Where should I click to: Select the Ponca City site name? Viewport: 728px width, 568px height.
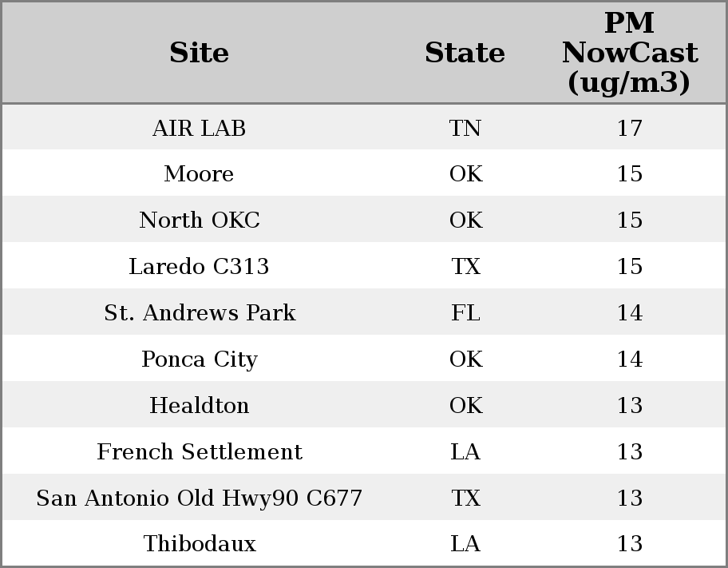point(199,359)
